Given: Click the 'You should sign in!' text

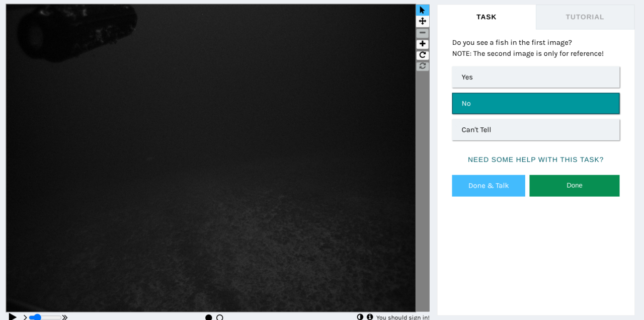Looking at the screenshot, I should [403, 317].
